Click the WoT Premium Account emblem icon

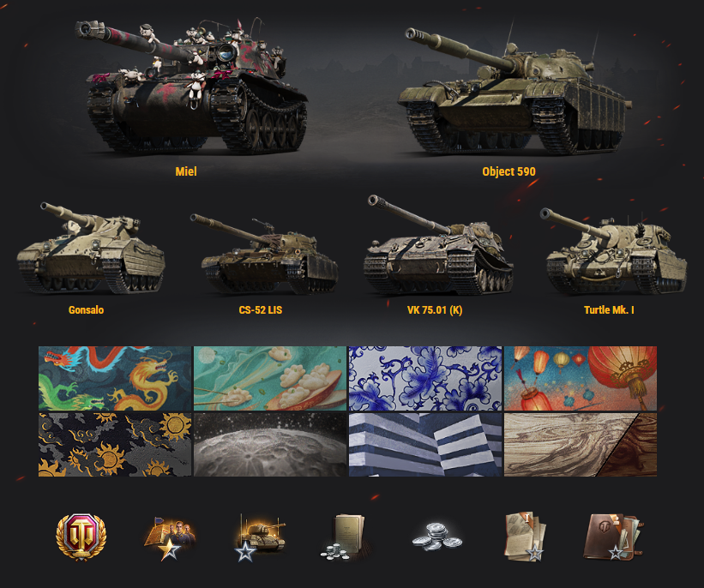[x=81, y=537]
